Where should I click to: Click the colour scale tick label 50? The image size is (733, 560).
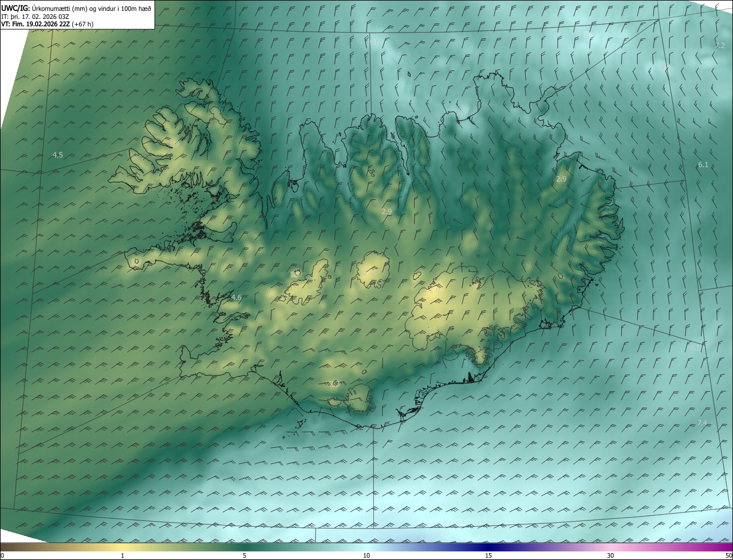[x=728, y=555]
